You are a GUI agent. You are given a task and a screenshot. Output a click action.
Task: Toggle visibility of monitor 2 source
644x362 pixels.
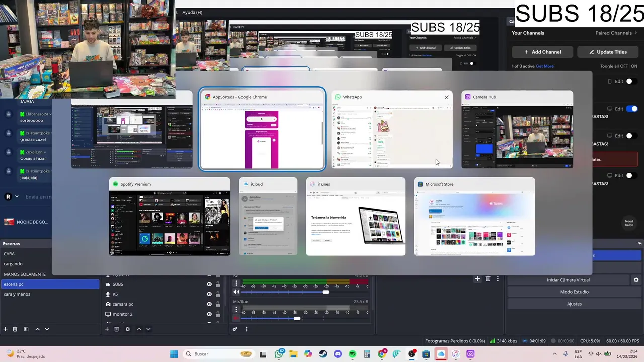point(209,314)
